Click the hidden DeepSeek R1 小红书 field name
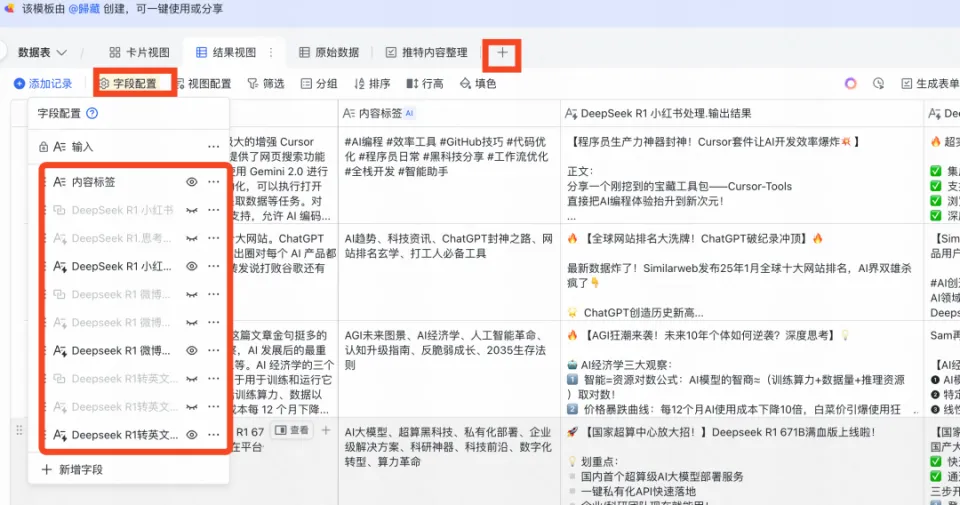This screenshot has height=505, width=960. 122,210
